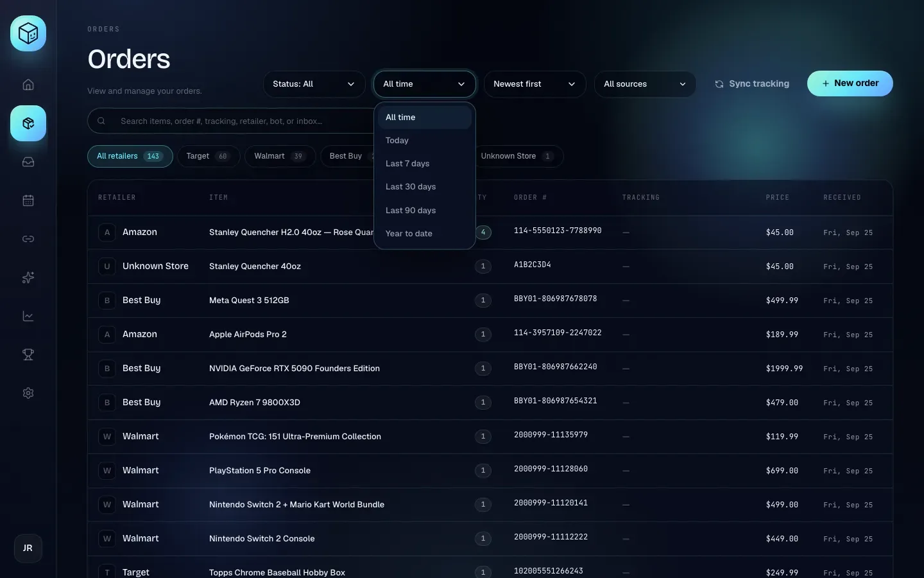Click the JR user avatar
924x578 pixels.
coord(28,548)
